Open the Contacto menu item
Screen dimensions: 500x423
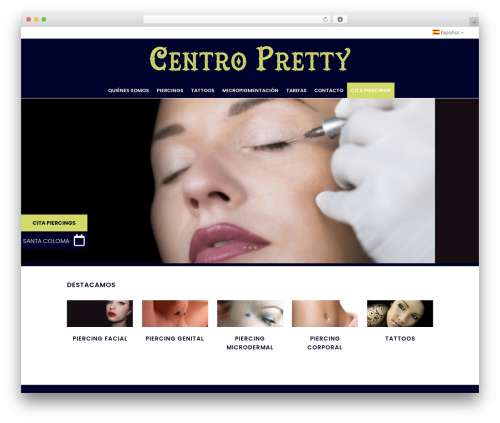click(329, 90)
